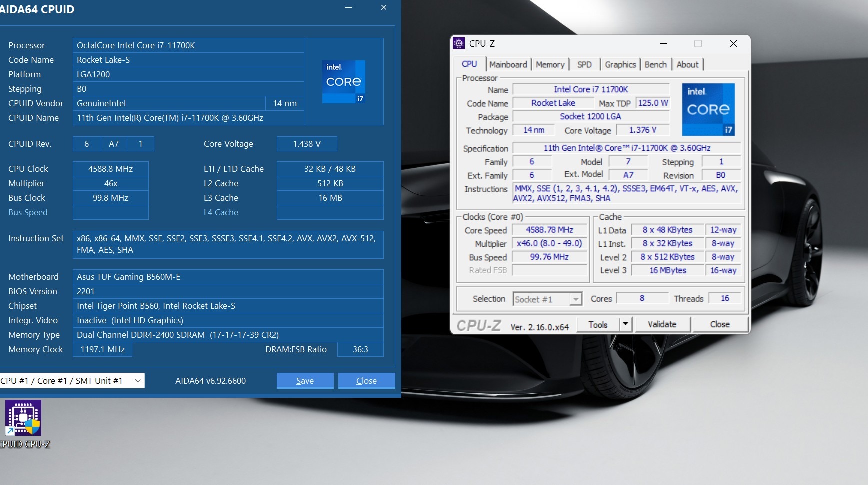868x485 pixels.
Task: Click the Specification field in CPU-Z
Action: (x=627, y=148)
